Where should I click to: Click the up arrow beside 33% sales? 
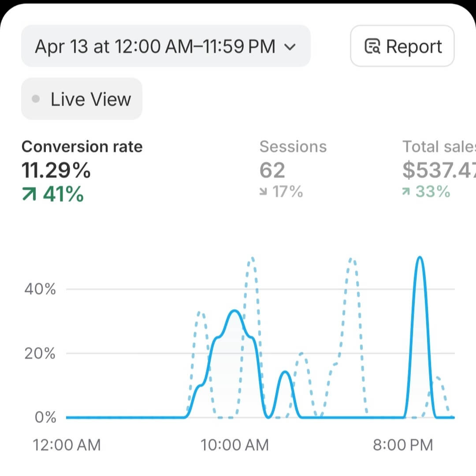tap(406, 192)
